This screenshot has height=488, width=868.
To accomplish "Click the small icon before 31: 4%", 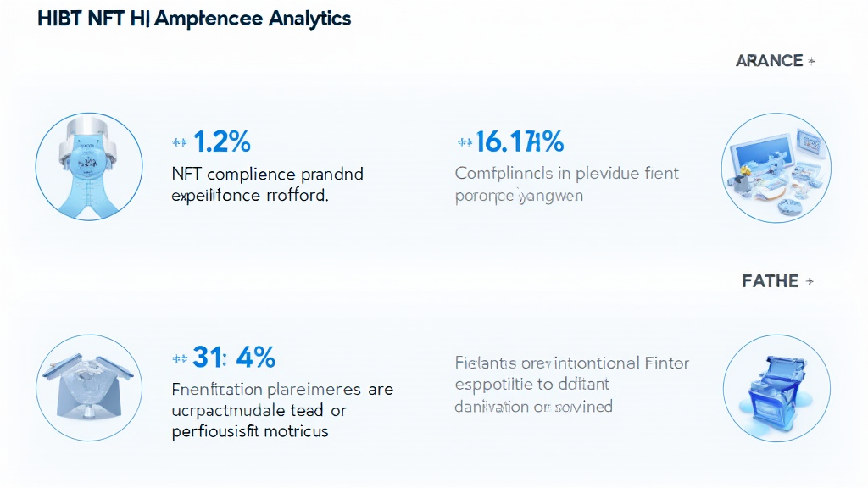I will tap(180, 358).
